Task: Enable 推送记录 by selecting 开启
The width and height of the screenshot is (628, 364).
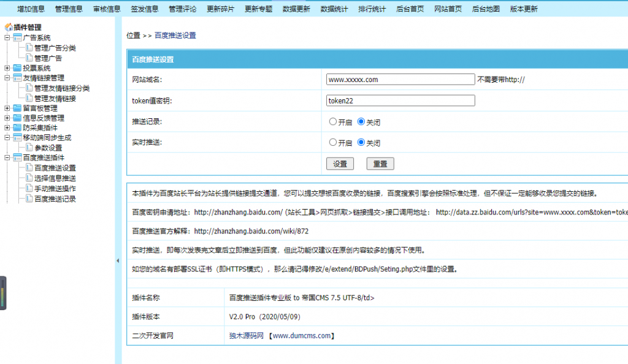Action: coord(332,121)
